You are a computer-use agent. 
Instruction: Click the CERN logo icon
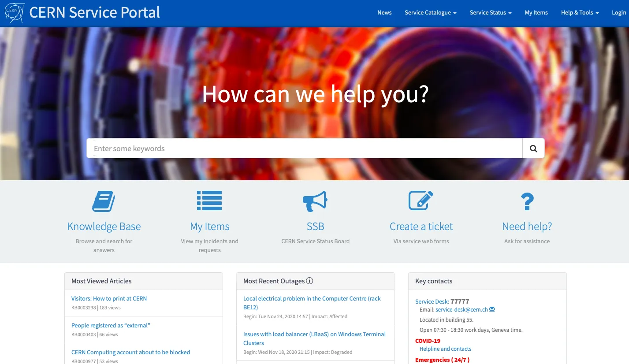[15, 13]
